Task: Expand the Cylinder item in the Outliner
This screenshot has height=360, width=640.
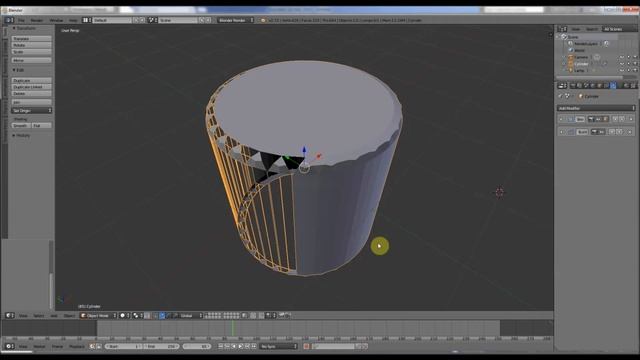Action: point(564,64)
